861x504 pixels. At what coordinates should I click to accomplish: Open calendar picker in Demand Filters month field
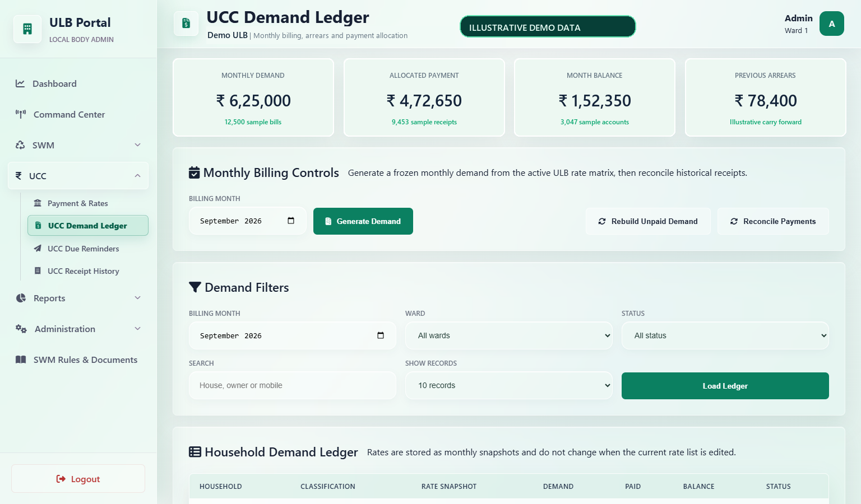point(381,335)
